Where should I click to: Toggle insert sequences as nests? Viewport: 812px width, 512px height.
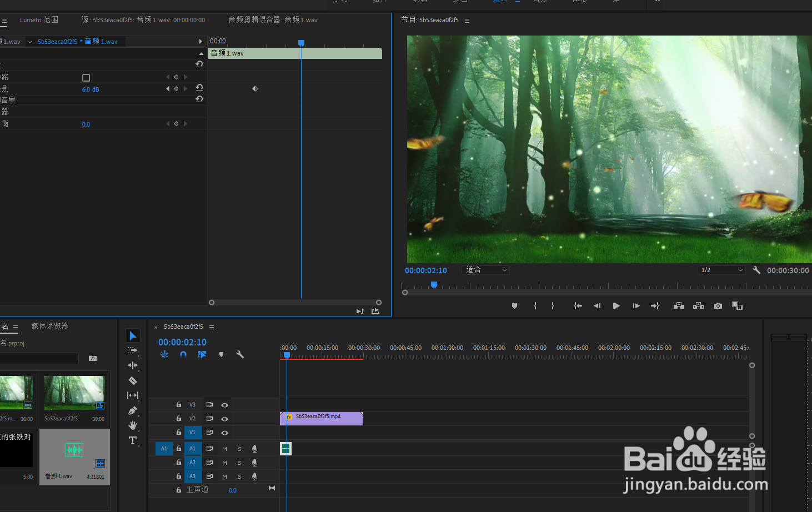164,354
